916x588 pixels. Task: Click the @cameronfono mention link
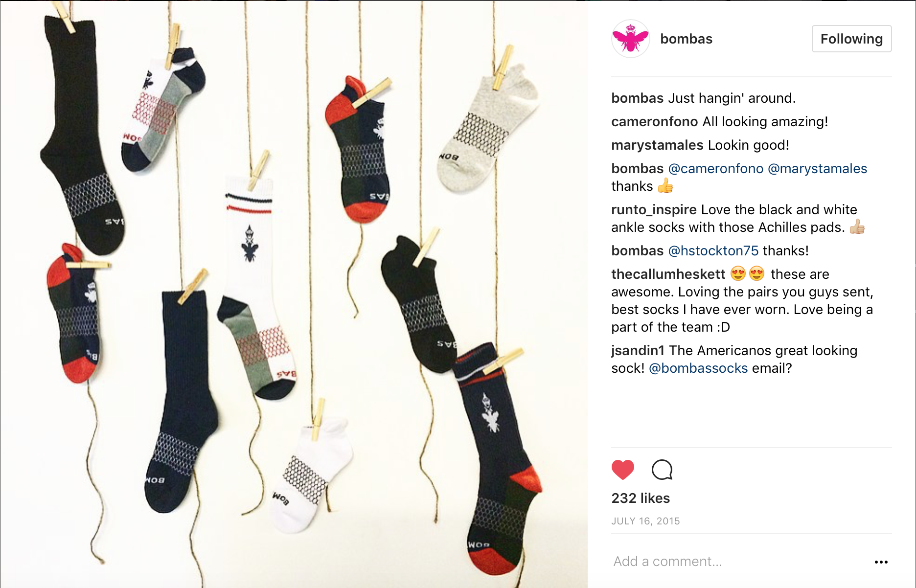click(715, 168)
